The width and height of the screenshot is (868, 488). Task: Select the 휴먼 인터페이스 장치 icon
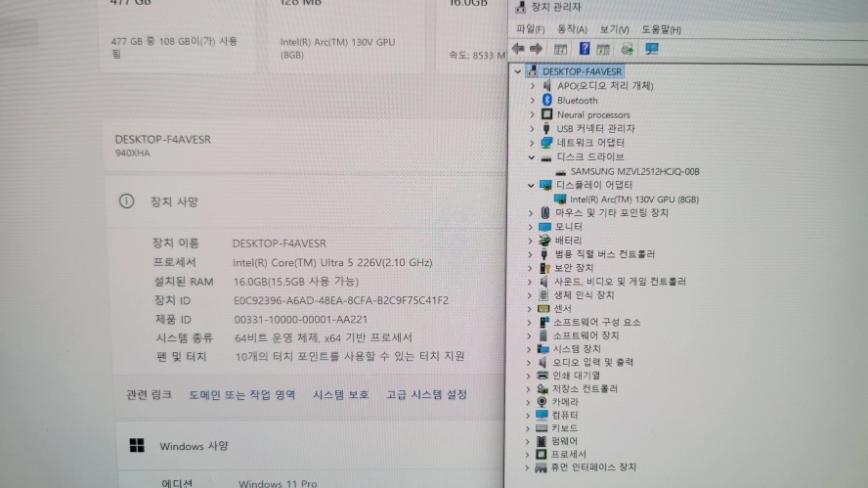tap(541, 467)
